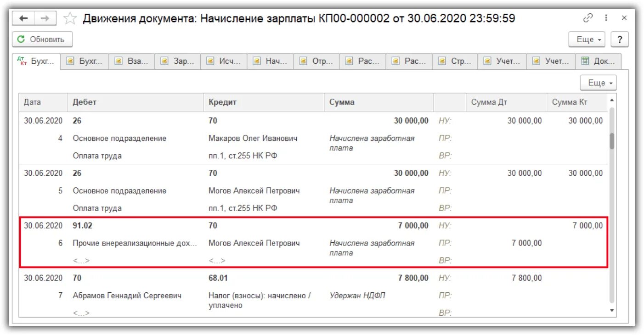644x335 pixels.
Task: Select Прочие внереализационные дох... cell
Action: coord(135,243)
